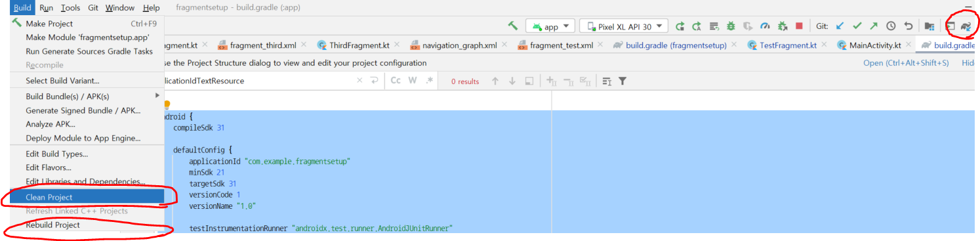Select Make Module 'fragmentsetup.app'
Image resolution: width=980 pixels, height=241 pixels.
(87, 37)
